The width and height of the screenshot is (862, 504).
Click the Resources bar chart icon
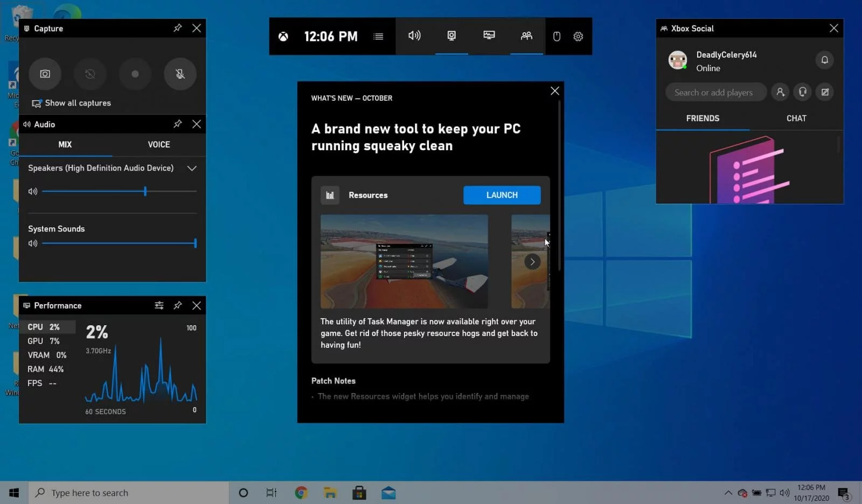pyautogui.click(x=330, y=195)
